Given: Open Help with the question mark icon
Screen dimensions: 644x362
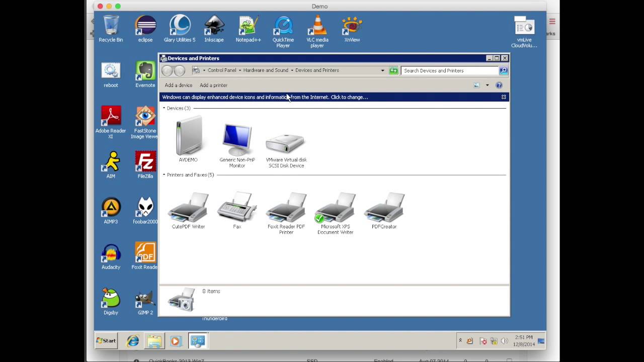Looking at the screenshot, I should [x=499, y=85].
